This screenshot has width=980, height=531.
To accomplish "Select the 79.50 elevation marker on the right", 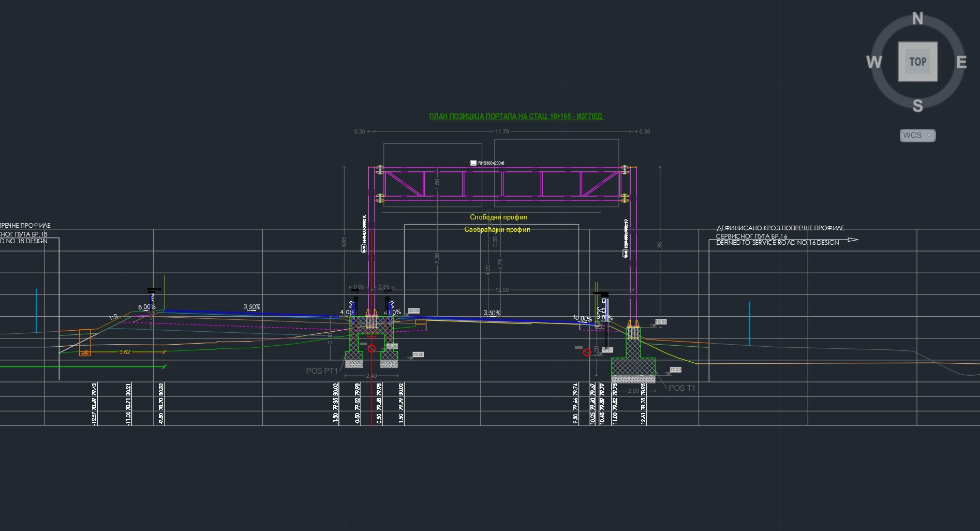I will (x=661, y=321).
